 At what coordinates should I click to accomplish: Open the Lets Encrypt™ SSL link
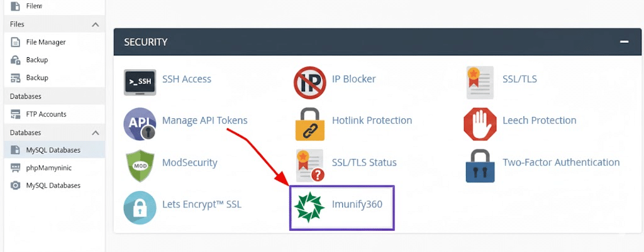[202, 204]
